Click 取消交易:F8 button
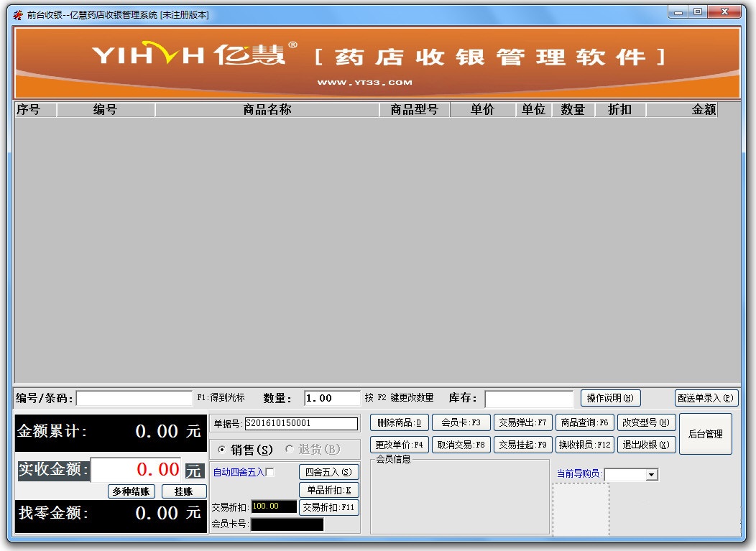The height and width of the screenshot is (551, 756). tap(461, 445)
